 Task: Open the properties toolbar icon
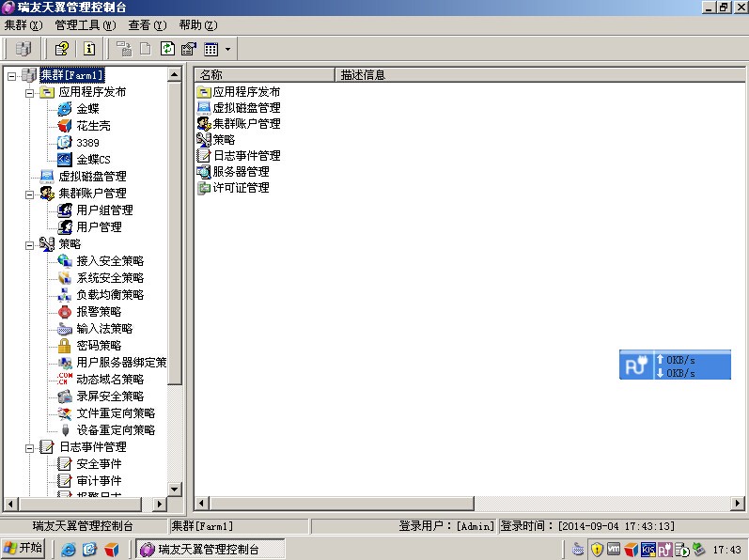188,49
